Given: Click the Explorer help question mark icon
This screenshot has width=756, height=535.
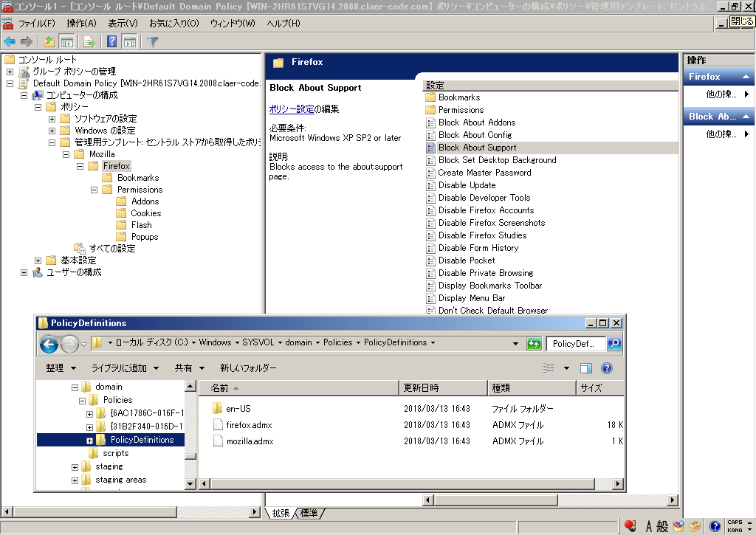Looking at the screenshot, I should tap(607, 368).
